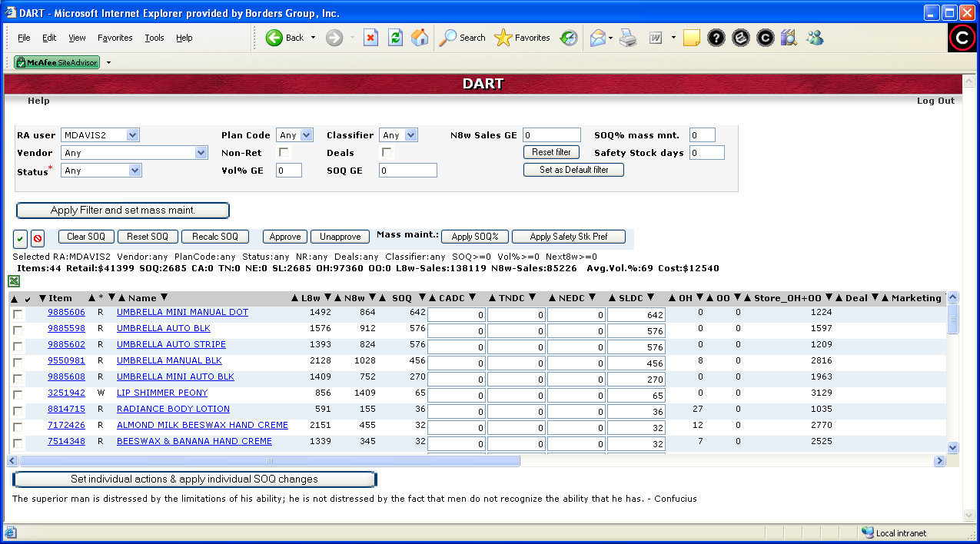This screenshot has width=980, height=544.
Task: Expand the Edit with Word dropdown arrow
Action: [x=673, y=38]
